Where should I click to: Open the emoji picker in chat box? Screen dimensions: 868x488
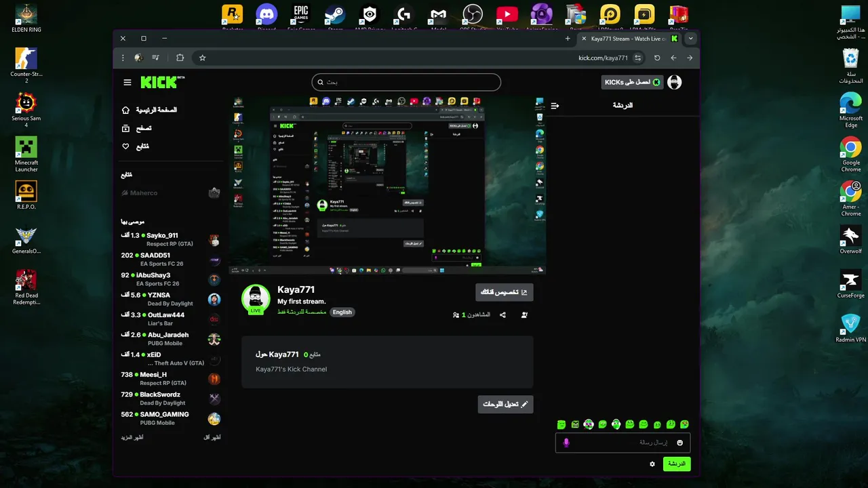(x=680, y=443)
